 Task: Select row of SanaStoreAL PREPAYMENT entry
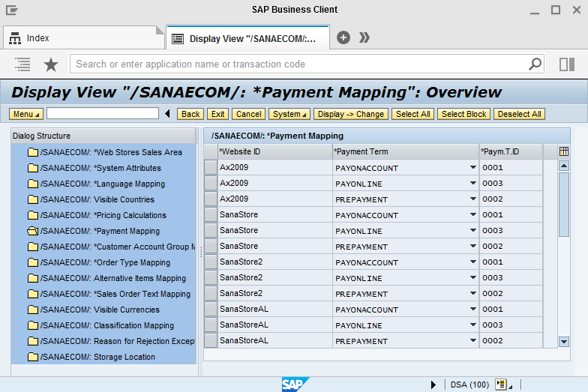pos(211,341)
